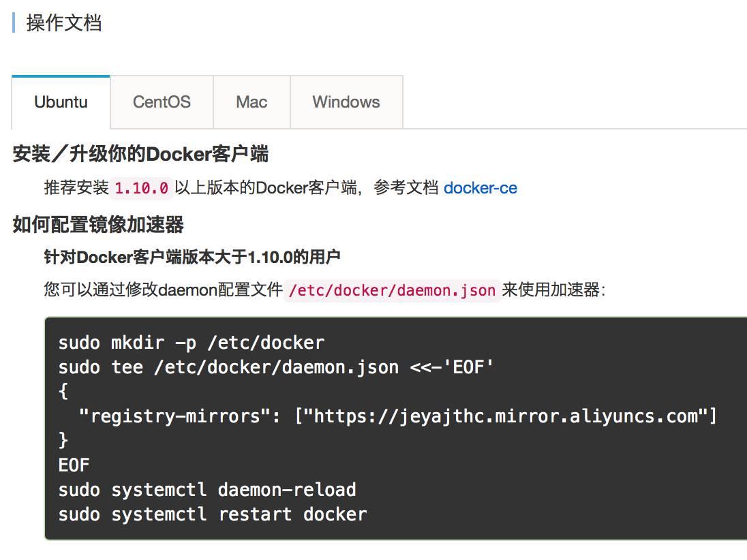The height and width of the screenshot is (560, 747).
Task: Click the 针对Docker客户端版本大于1.10.0的用户 subheading
Action: click(192, 258)
